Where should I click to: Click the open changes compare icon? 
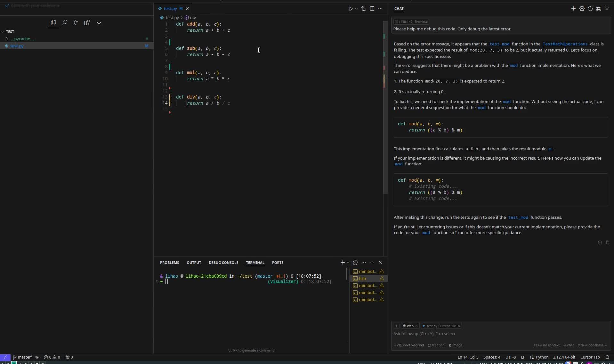point(364,9)
